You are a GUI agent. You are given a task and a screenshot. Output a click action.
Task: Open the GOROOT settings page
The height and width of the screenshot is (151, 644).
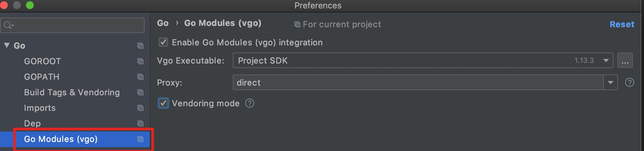42,61
